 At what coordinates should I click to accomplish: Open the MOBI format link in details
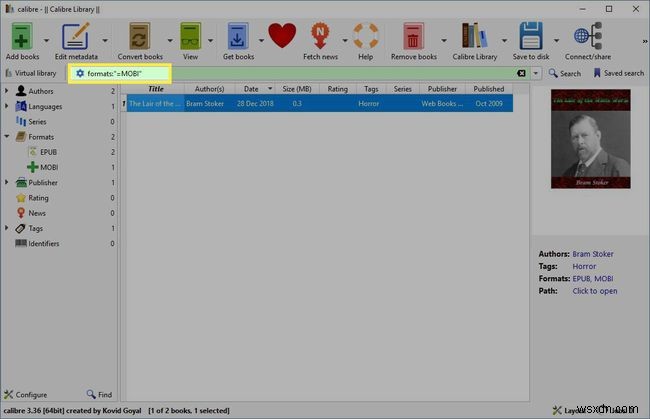[x=604, y=279]
